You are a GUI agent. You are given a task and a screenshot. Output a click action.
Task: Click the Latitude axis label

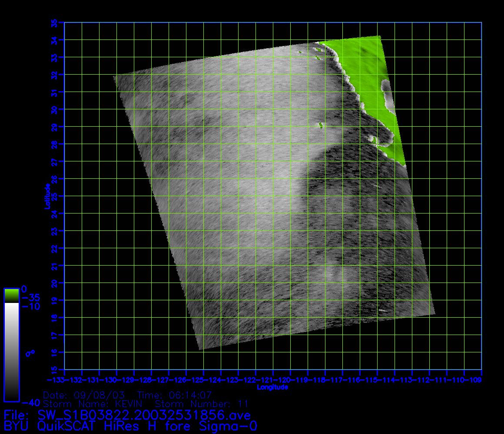click(46, 196)
